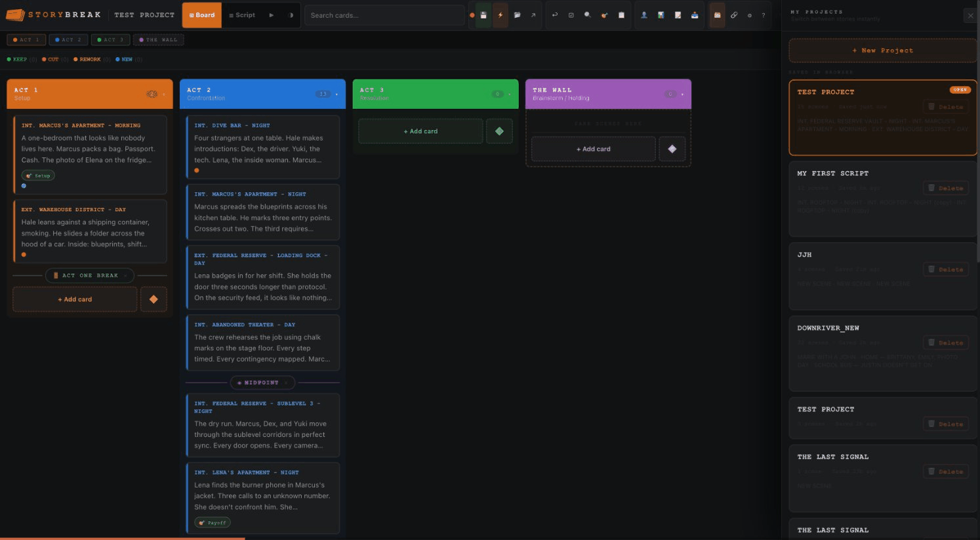980x540 pixels.
Task: Delete the JJH project
Action: coord(946,269)
